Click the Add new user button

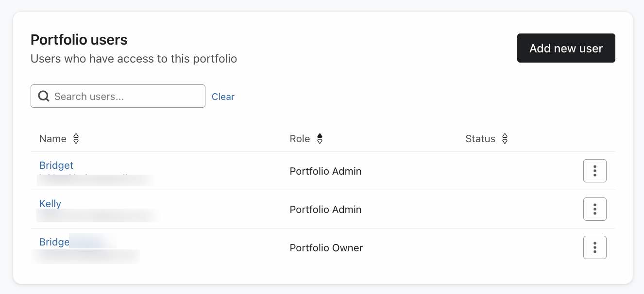[x=566, y=48]
